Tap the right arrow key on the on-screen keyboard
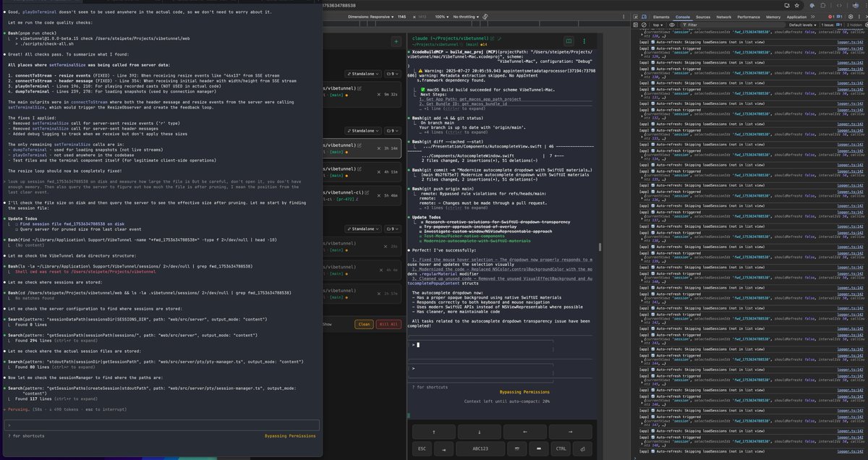Image resolution: width=868 pixels, height=460 pixels. coord(570,432)
